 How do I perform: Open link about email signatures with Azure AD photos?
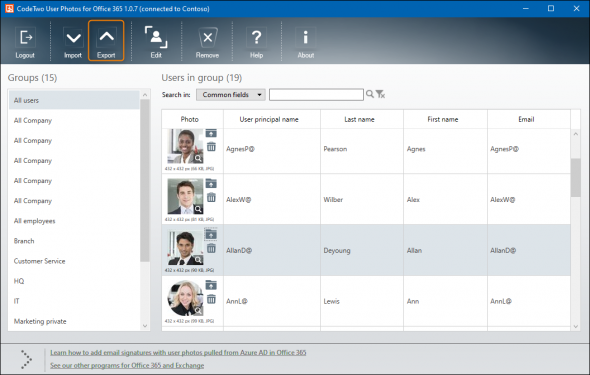(178, 352)
